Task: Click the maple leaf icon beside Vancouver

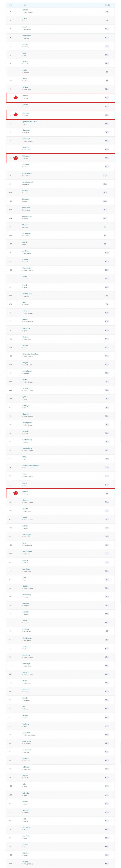Action: point(16,158)
